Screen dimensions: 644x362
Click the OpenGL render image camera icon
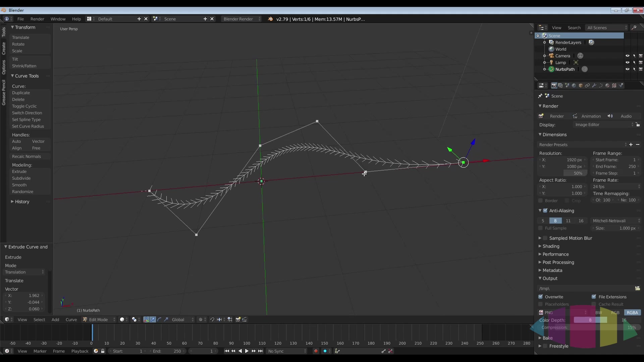pyautogui.click(x=238, y=319)
